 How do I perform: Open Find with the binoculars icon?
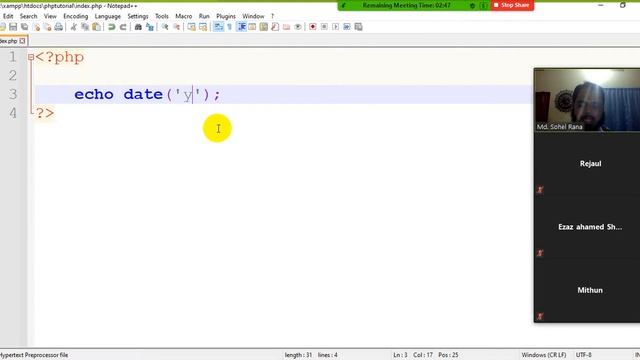tap(138, 27)
